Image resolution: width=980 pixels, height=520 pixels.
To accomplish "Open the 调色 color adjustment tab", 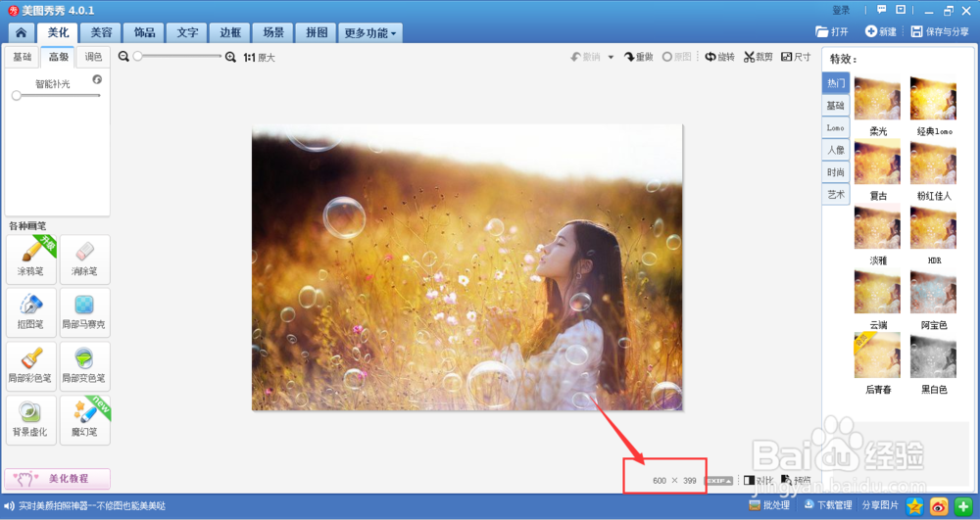I will (93, 57).
